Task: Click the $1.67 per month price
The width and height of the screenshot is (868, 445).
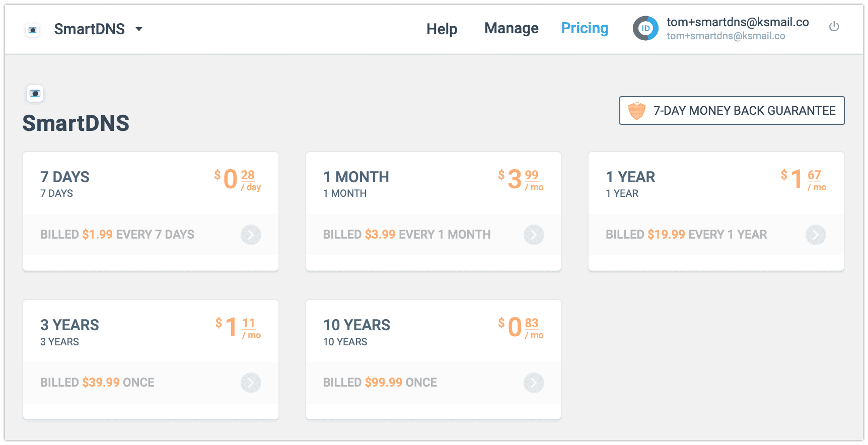Action: (804, 179)
